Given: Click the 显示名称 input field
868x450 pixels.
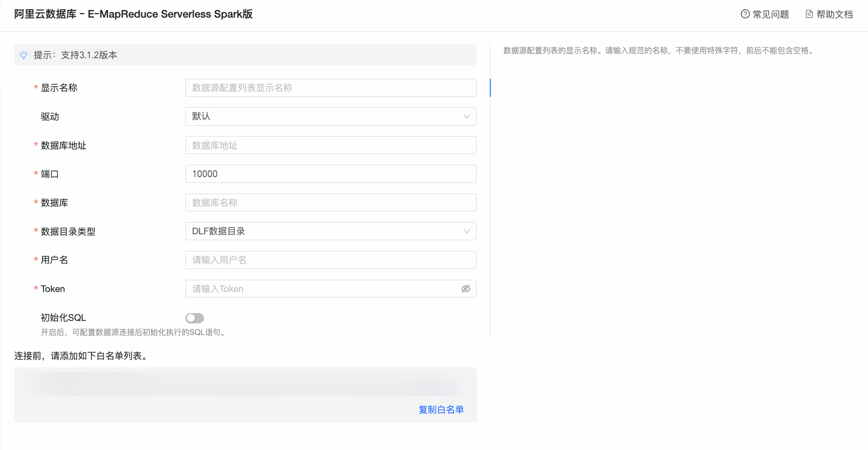Looking at the screenshot, I should click(x=331, y=88).
